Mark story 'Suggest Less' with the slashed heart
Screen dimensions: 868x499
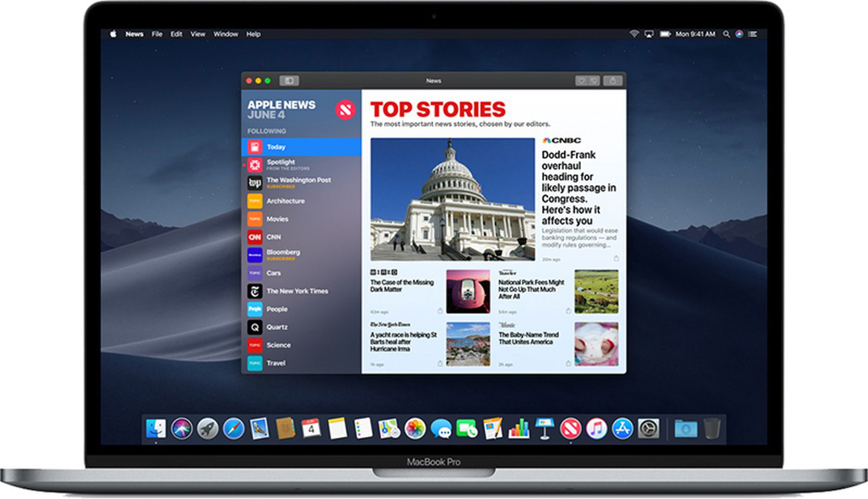(x=593, y=80)
